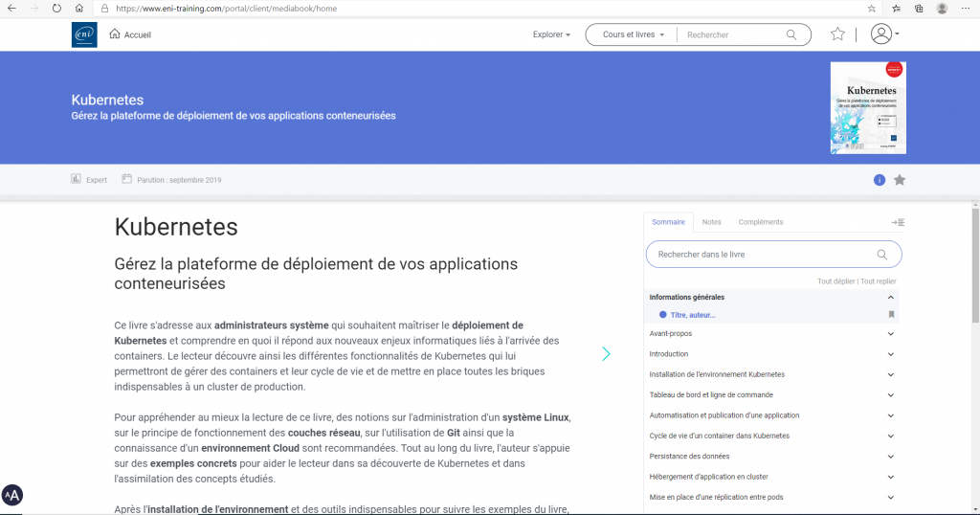Image resolution: width=980 pixels, height=515 pixels.
Task: Click the site lock icon
Action: click(104, 9)
